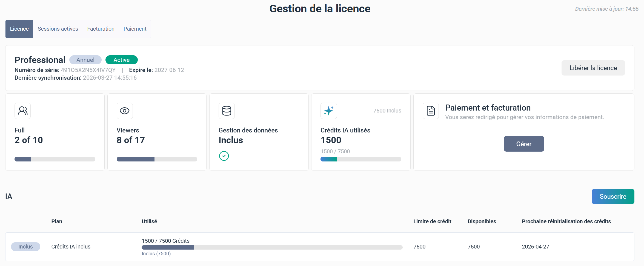Click the AI sparkle icon for Crédits IA
This screenshot has width=644, height=266.
(328, 111)
